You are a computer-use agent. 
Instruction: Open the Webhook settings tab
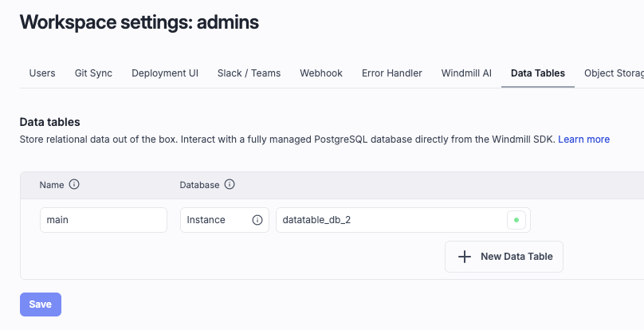coord(321,73)
